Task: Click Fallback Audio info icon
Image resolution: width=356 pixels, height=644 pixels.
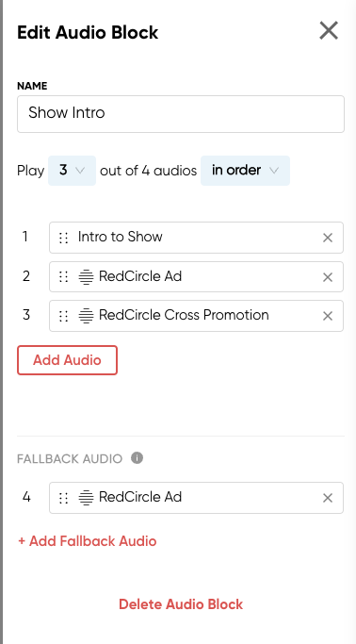Action: tap(137, 458)
